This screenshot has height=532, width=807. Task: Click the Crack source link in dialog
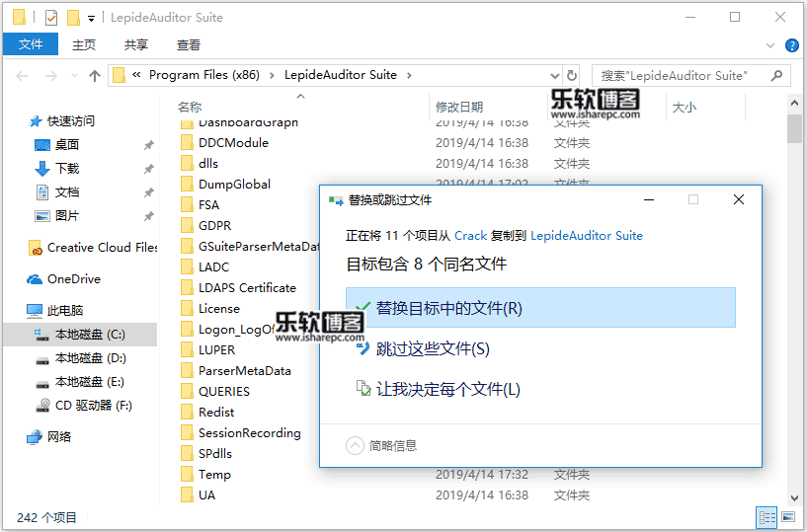[x=470, y=236]
